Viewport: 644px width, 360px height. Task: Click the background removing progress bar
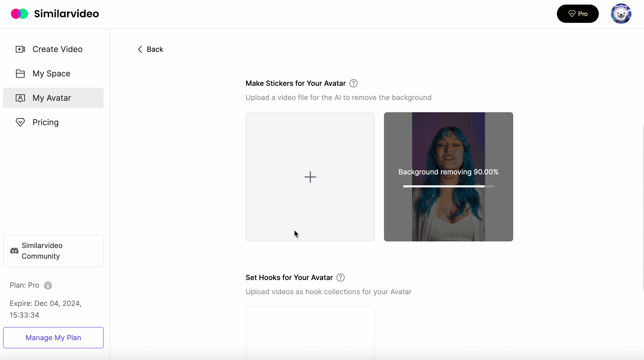(x=448, y=186)
